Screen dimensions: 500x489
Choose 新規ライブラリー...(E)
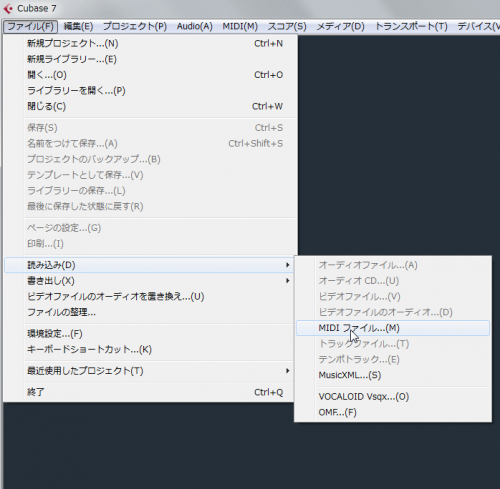[x=150, y=59]
